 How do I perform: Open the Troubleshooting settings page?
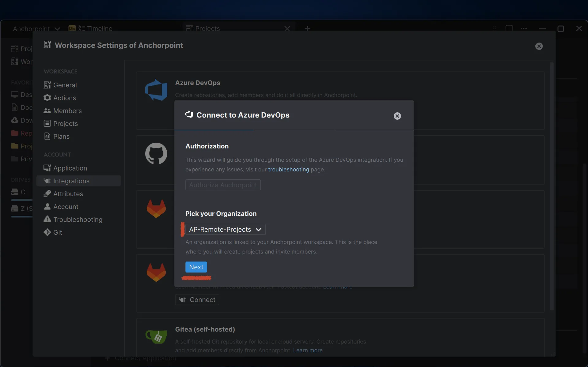[78, 219]
